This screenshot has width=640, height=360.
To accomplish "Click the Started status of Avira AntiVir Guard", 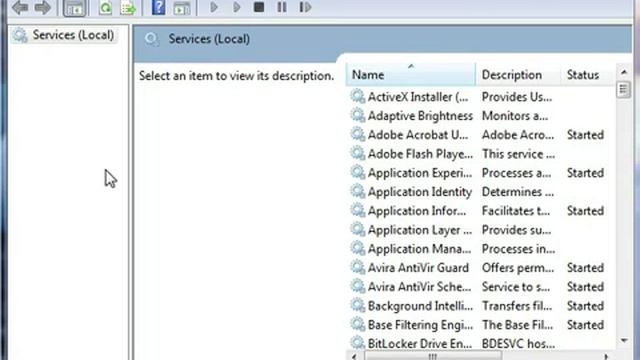I will (585, 268).
